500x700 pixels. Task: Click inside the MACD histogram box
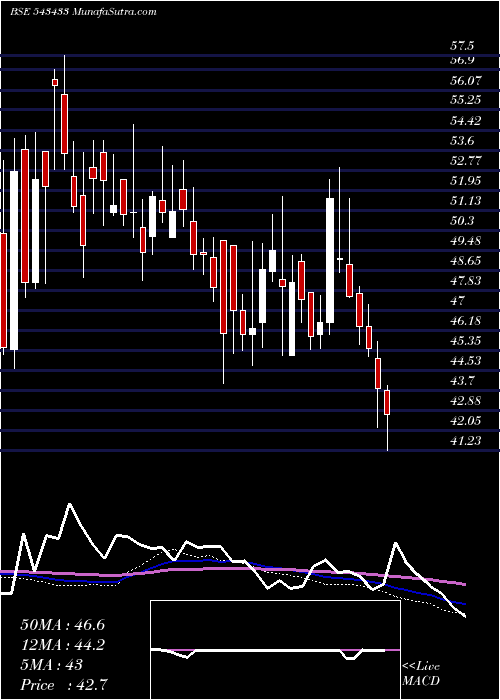tap(275, 650)
